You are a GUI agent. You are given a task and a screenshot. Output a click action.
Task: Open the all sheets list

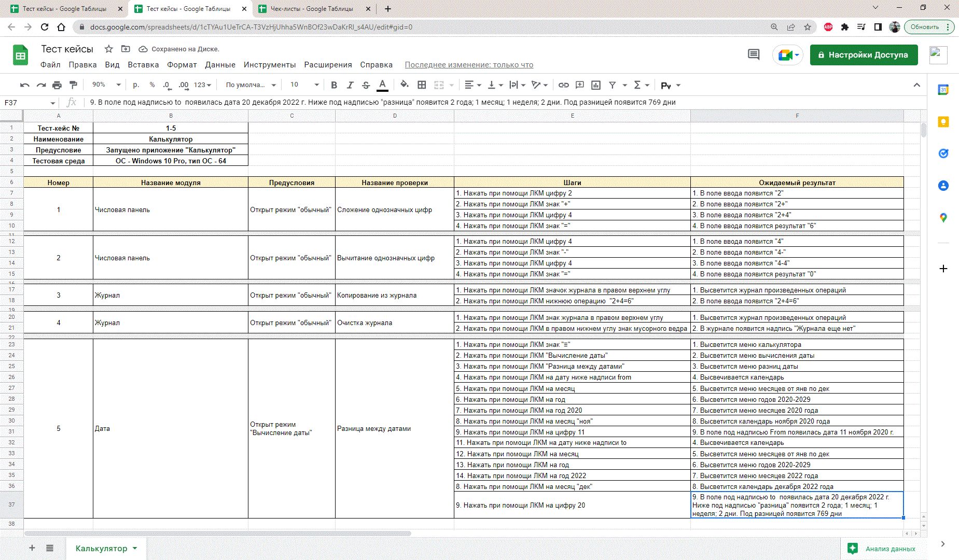click(x=50, y=548)
